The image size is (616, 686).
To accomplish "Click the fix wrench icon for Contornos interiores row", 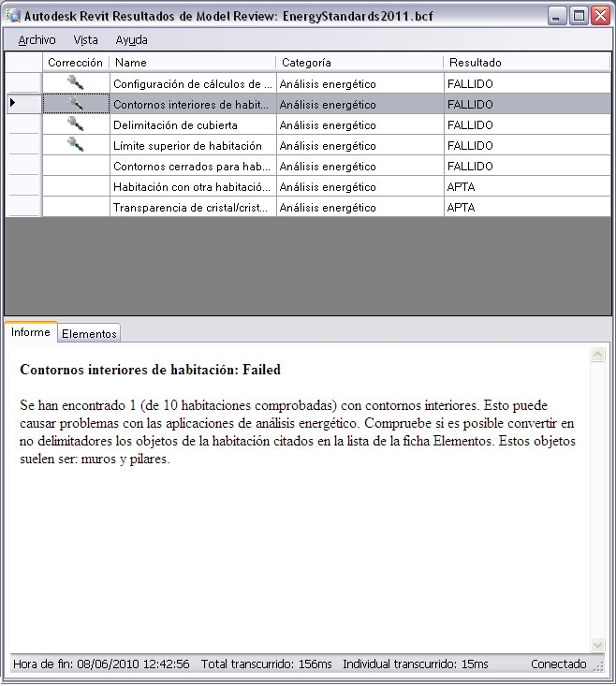I will pos(76,104).
